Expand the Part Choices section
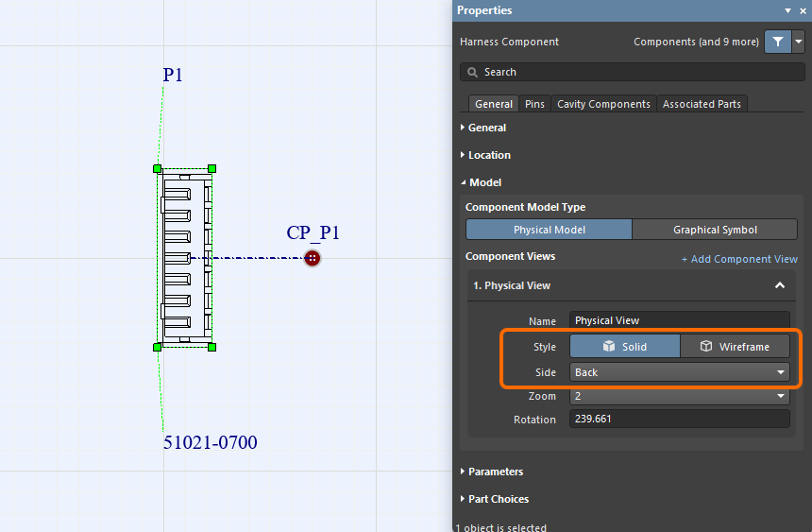The height and width of the screenshot is (532, 812). tap(495, 499)
